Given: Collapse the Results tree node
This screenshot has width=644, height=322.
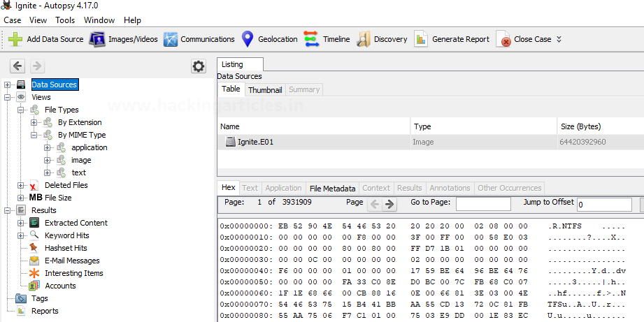Looking at the screenshot, I should (7, 210).
